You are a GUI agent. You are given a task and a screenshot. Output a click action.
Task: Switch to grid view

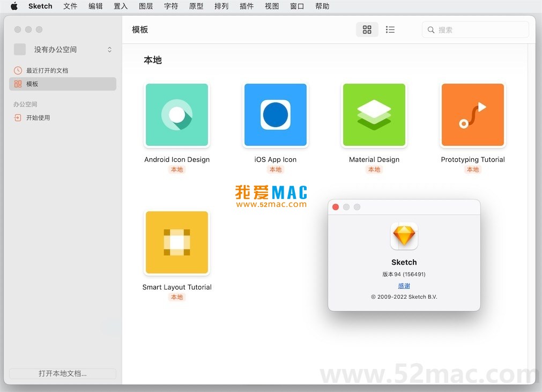point(367,29)
